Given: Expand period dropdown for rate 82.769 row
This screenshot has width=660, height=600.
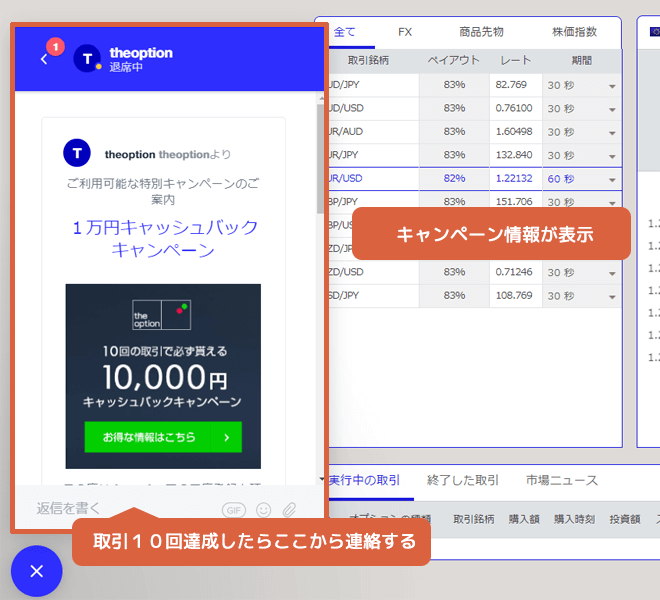Looking at the screenshot, I should (x=612, y=86).
